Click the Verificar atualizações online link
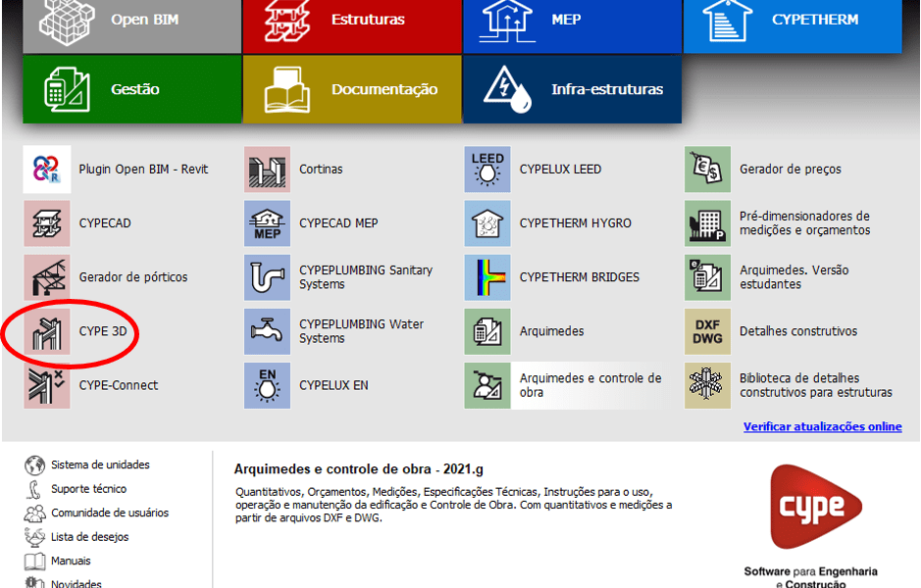Image resolution: width=921 pixels, height=588 pixels. 822,426
